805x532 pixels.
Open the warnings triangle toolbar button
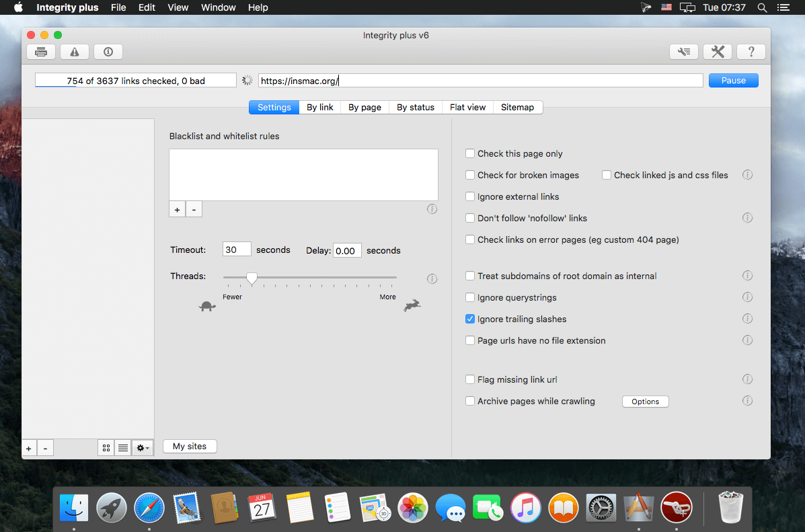click(75, 52)
